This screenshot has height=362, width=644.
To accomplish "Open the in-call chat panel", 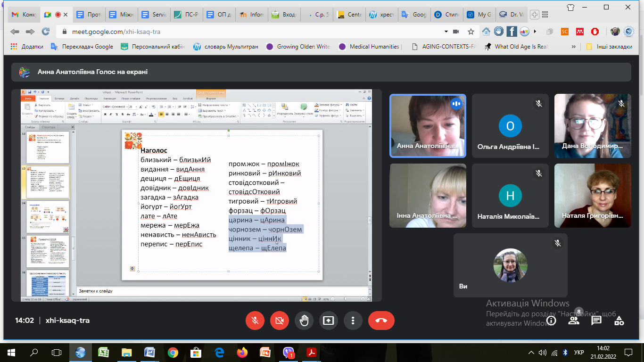I will click(x=596, y=321).
